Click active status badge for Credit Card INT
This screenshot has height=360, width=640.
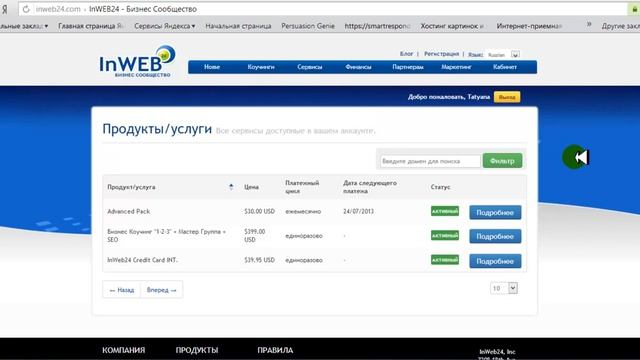tap(445, 260)
